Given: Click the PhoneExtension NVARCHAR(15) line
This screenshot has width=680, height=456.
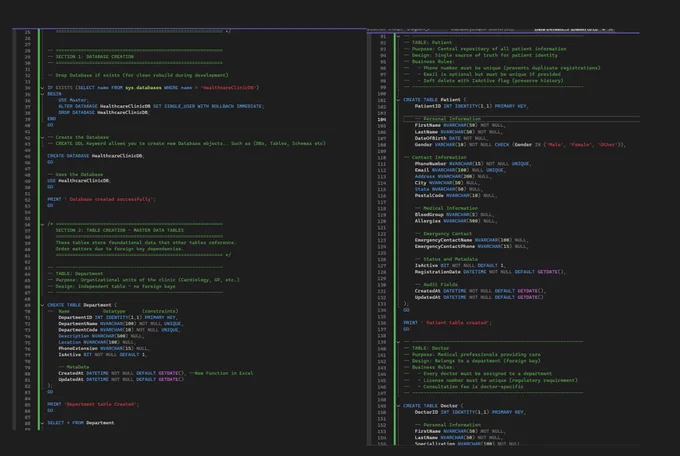Looking at the screenshot, I should point(104,348).
